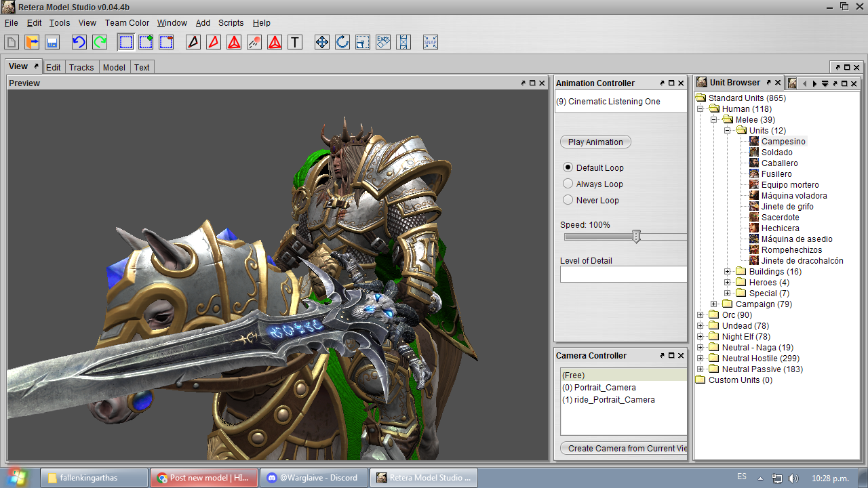Click the Jinete de grifo unit icon
The height and width of the screenshot is (488, 868).
tap(754, 207)
